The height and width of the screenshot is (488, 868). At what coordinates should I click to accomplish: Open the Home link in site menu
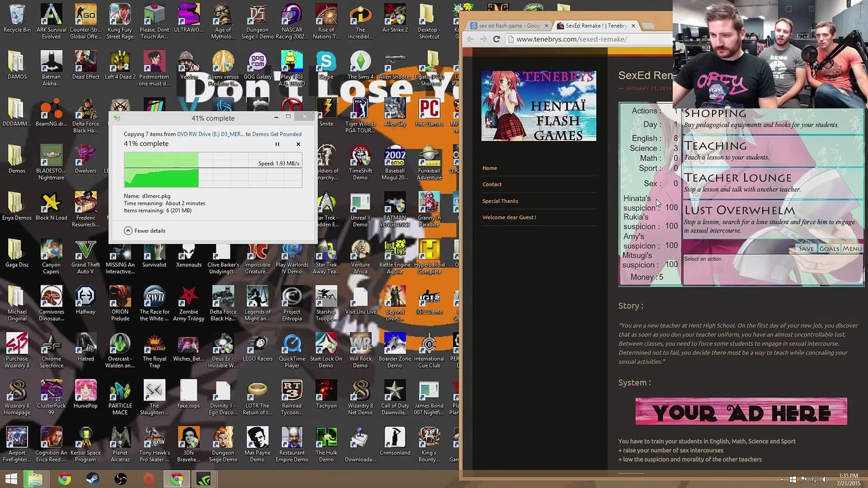[x=490, y=168]
